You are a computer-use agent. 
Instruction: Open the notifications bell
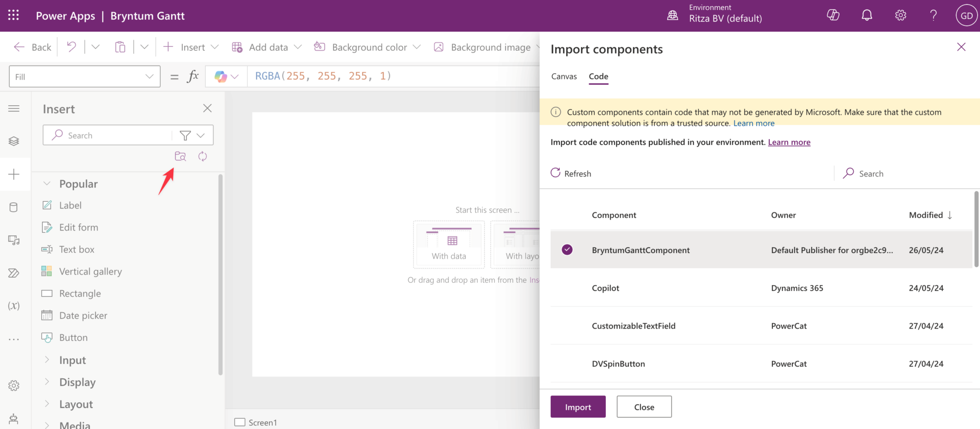867,15
